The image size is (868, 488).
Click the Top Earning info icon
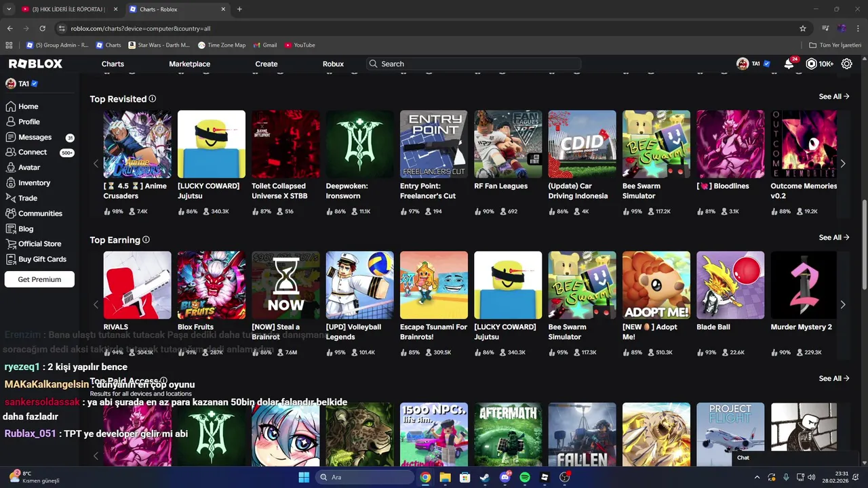[146, 240]
